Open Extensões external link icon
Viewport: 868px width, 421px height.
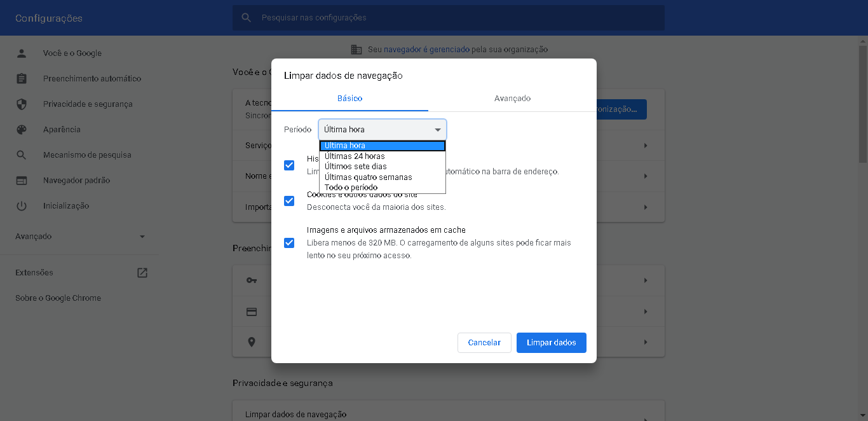142,273
